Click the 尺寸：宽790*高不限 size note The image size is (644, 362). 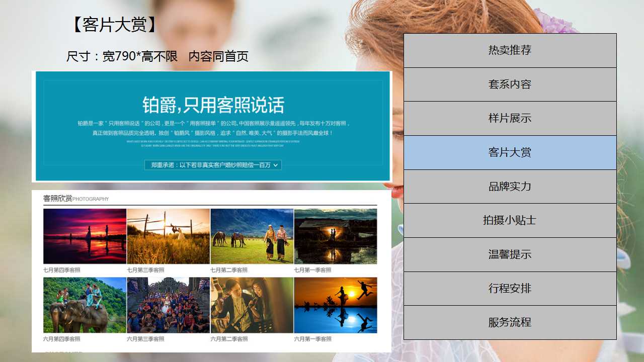pos(122,56)
